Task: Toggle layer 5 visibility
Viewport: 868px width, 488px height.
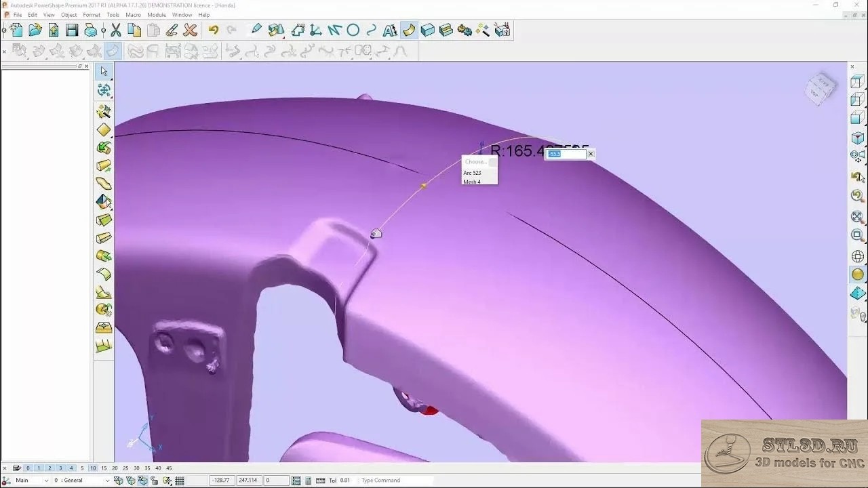Action: pos(82,468)
